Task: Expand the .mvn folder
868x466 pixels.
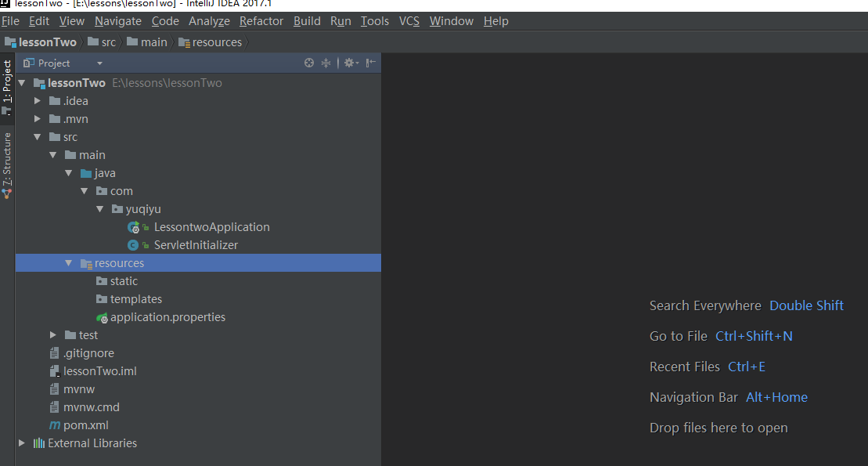Action: [37, 119]
